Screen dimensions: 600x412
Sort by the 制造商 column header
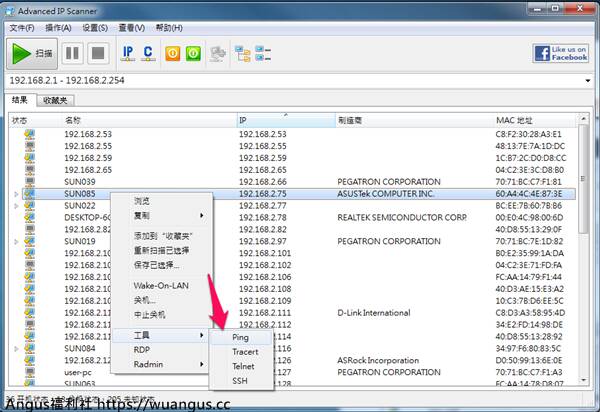(415, 121)
